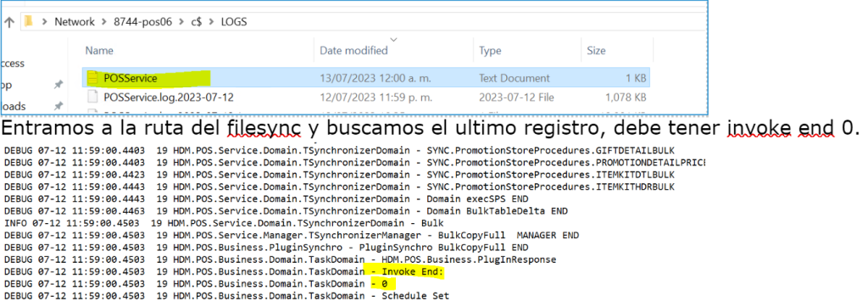Click the 'loads' sidebar item
The width and height of the screenshot is (868, 307).
[13, 106]
